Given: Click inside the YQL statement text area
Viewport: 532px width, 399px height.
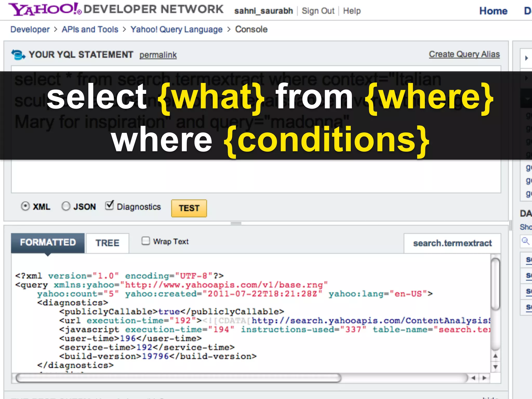Looking at the screenshot, I should point(256,129).
